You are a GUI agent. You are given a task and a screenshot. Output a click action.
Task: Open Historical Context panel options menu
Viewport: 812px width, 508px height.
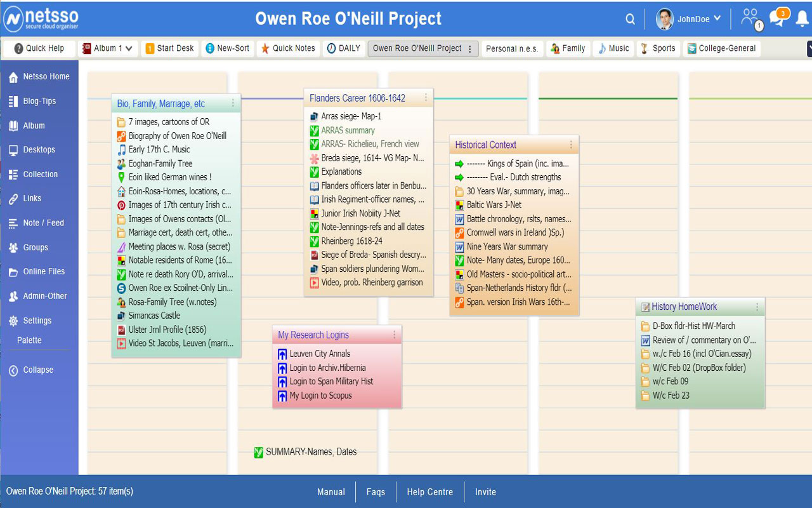pyautogui.click(x=571, y=145)
